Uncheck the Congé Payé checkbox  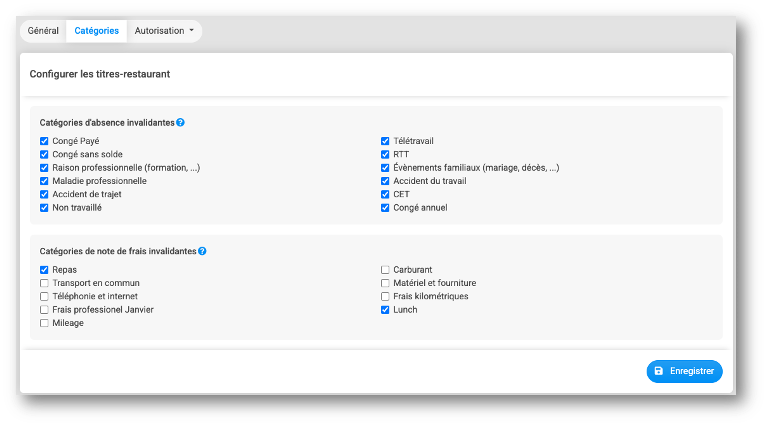click(x=44, y=141)
